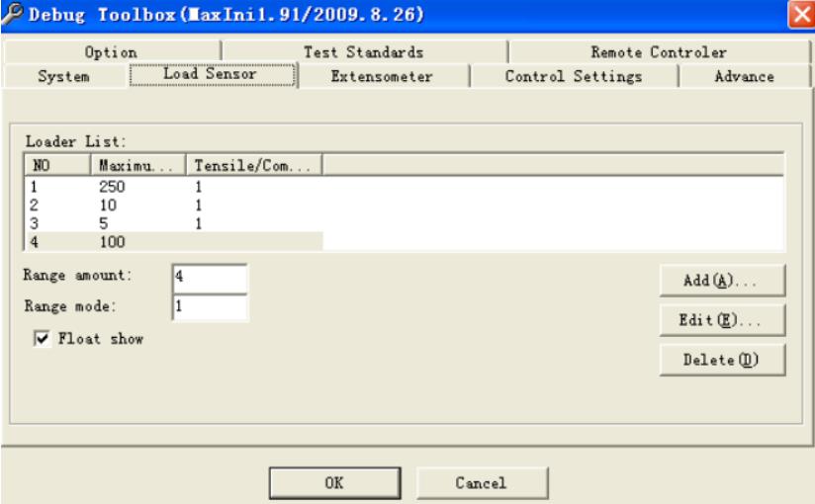815x504 pixels.
Task: Click the Edit(E)... button
Action: (722, 320)
